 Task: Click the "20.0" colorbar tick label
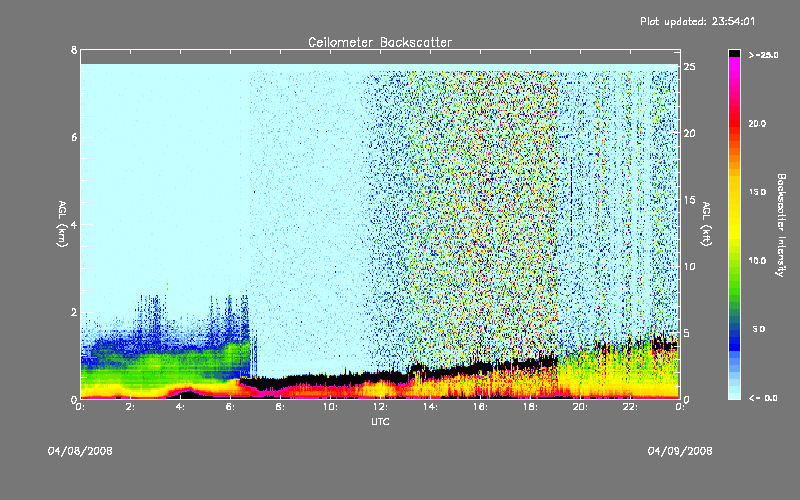tap(757, 123)
